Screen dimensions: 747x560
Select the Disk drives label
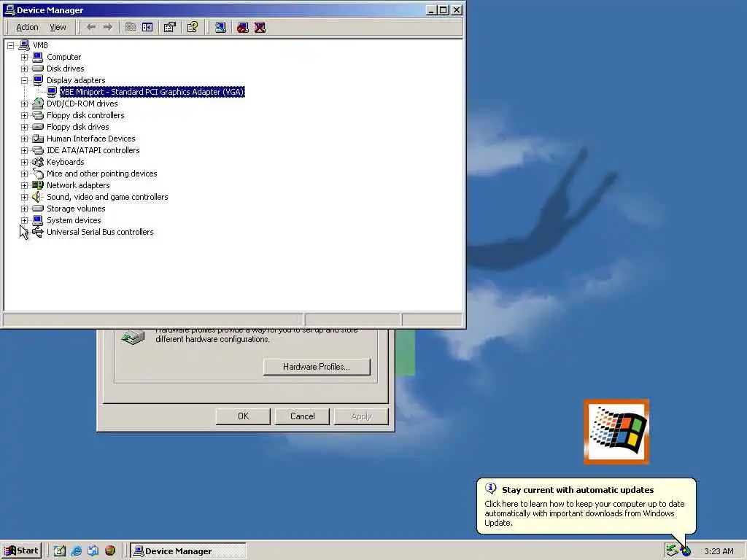coord(65,69)
